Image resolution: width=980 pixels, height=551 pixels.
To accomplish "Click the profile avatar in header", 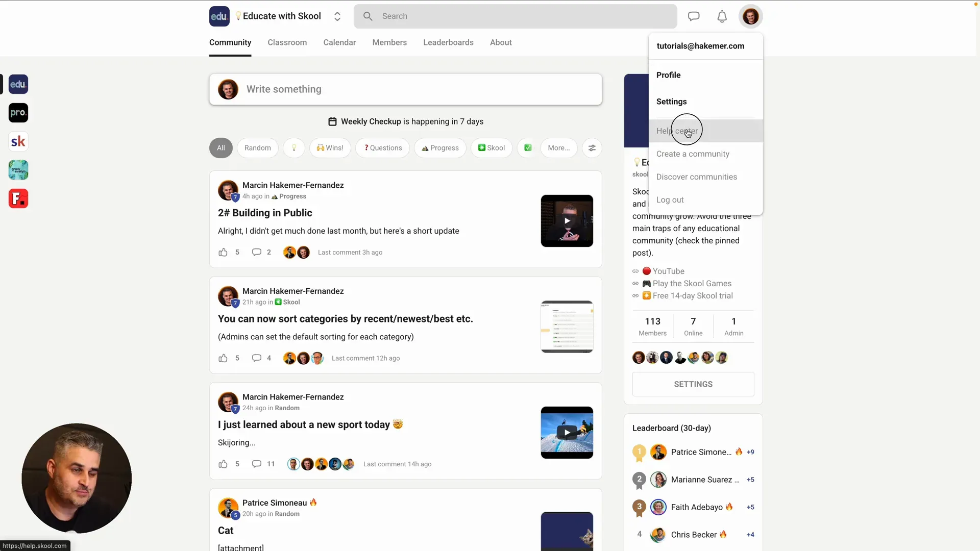I will click(x=750, y=16).
